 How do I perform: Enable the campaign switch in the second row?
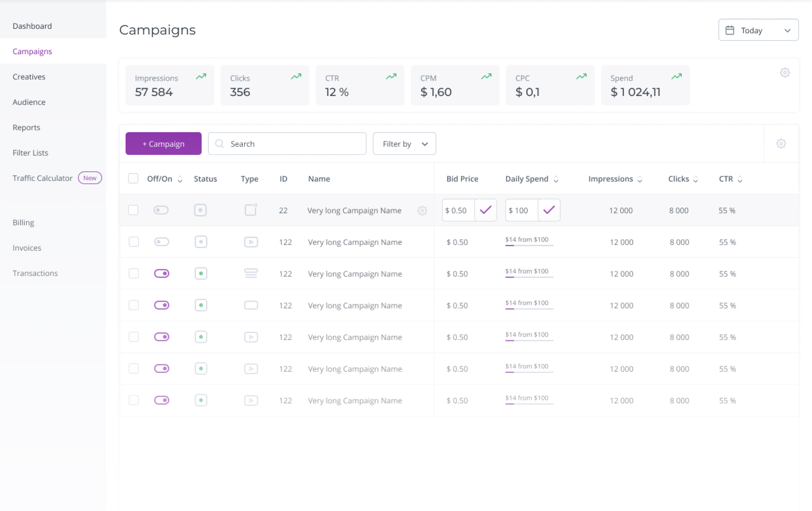161,242
